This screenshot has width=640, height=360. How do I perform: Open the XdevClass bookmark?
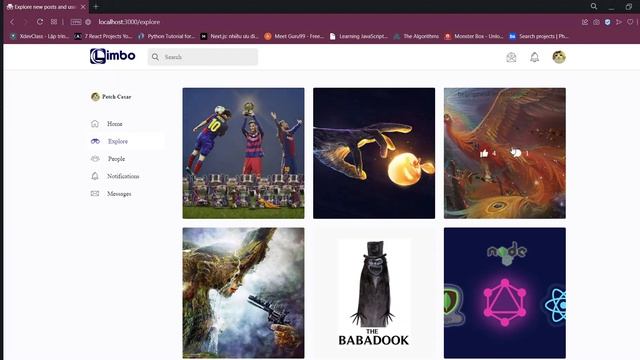(40, 36)
